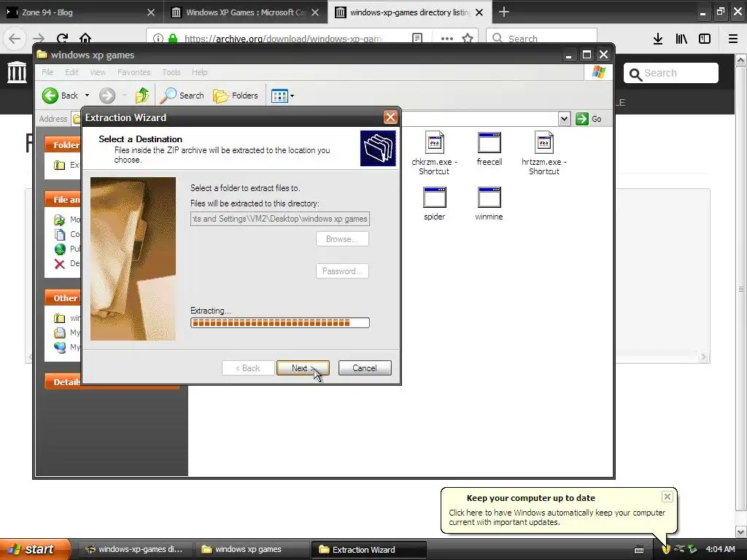
Task: Open a new Firefox tab
Action: pyautogui.click(x=503, y=12)
